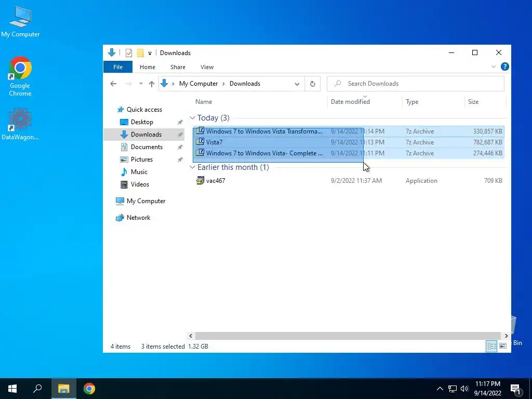The width and height of the screenshot is (532, 399).
Task: Go up one folder level
Action: 152,84
